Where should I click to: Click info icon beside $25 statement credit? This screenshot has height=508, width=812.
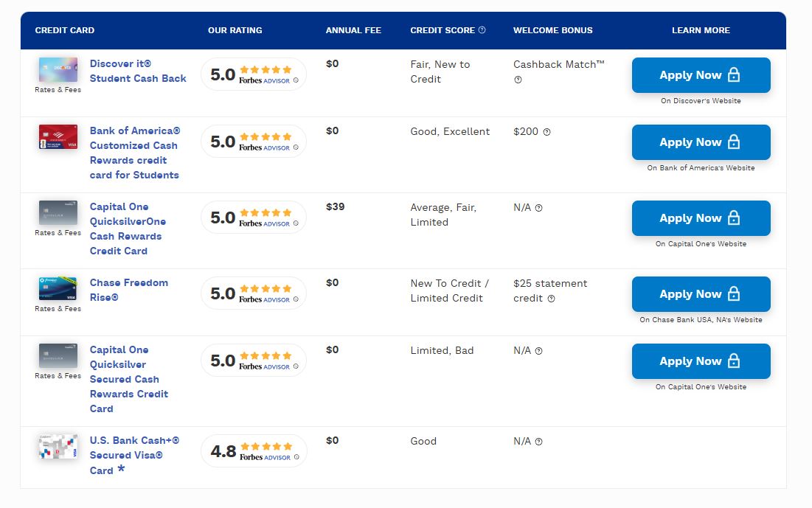coord(551,299)
